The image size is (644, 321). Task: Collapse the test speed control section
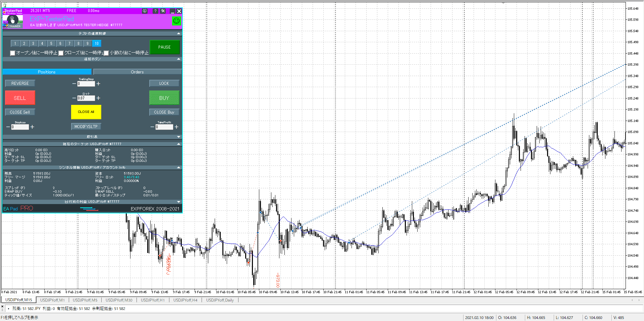click(178, 34)
